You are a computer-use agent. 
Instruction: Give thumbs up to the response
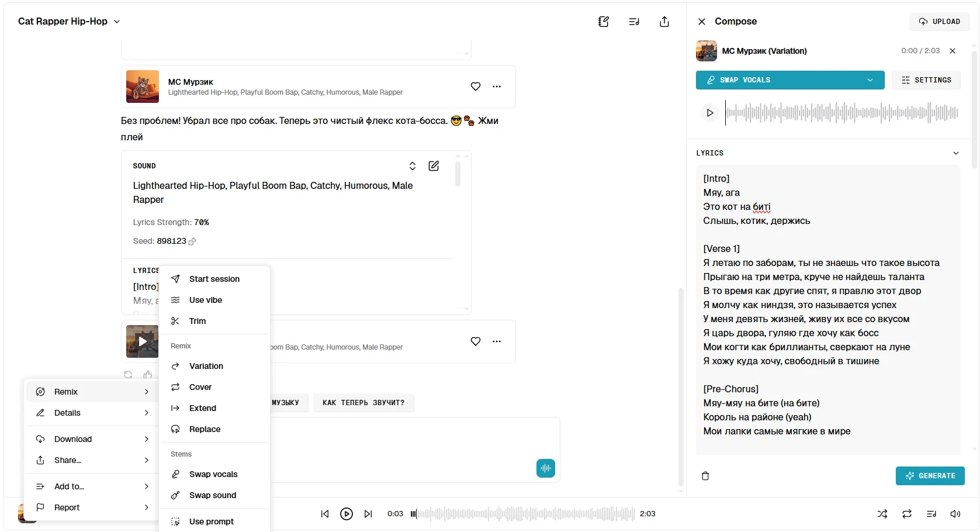(x=148, y=375)
